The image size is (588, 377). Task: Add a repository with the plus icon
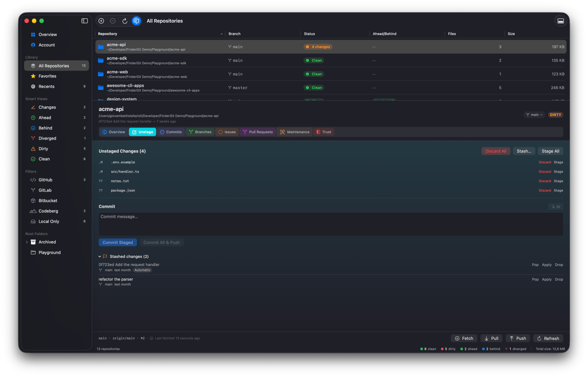pos(101,21)
